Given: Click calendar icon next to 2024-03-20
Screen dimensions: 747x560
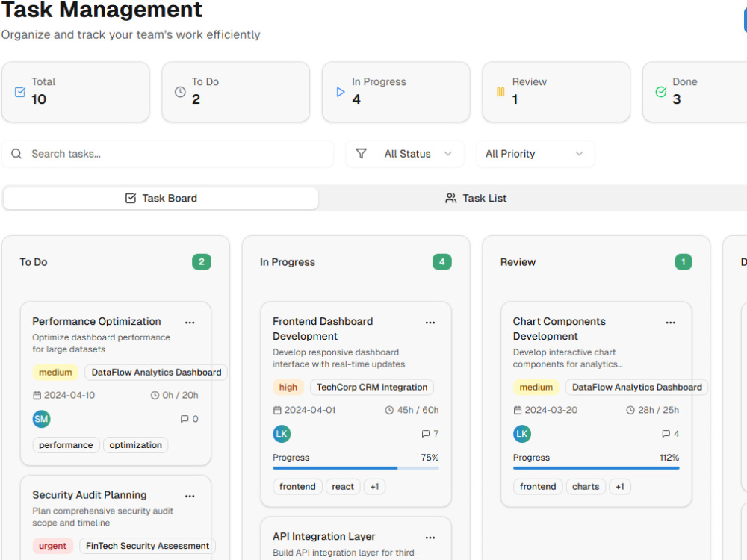Looking at the screenshot, I should coord(518,410).
